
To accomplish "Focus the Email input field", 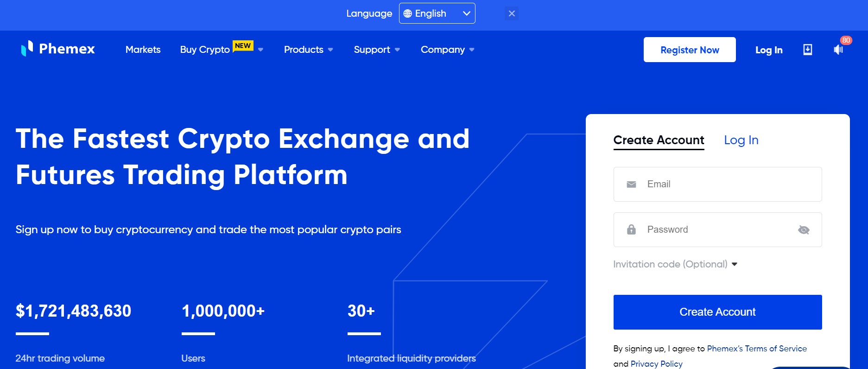I will pos(717,184).
